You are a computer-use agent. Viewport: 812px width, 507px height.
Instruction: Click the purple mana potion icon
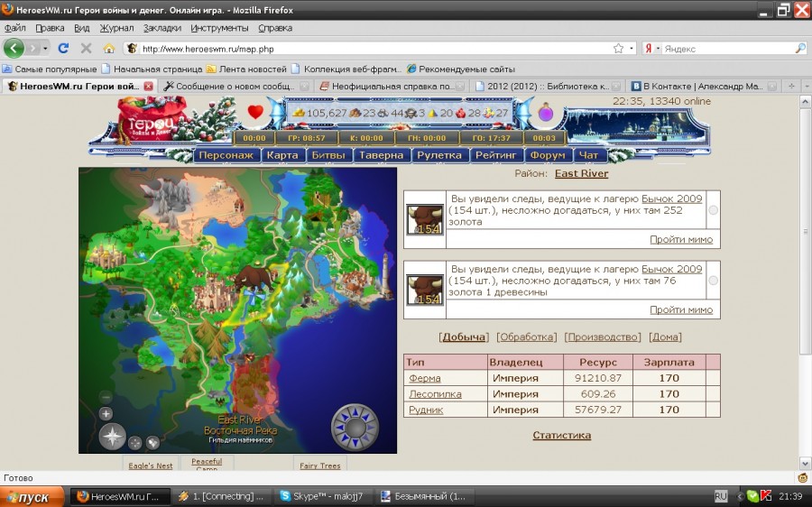(546, 114)
